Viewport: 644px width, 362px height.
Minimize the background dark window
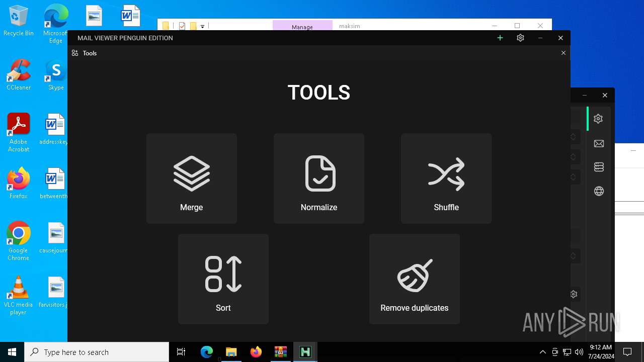(584, 95)
